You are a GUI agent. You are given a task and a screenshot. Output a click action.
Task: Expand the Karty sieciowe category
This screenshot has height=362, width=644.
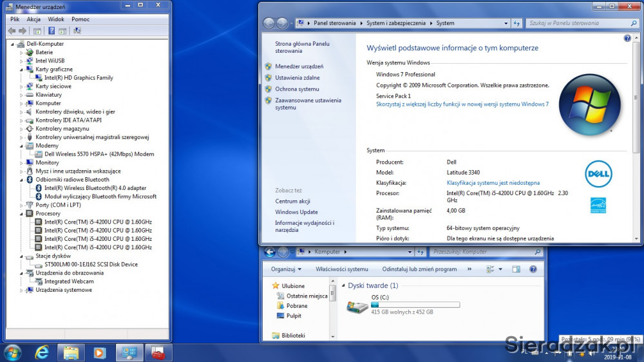click(x=21, y=86)
